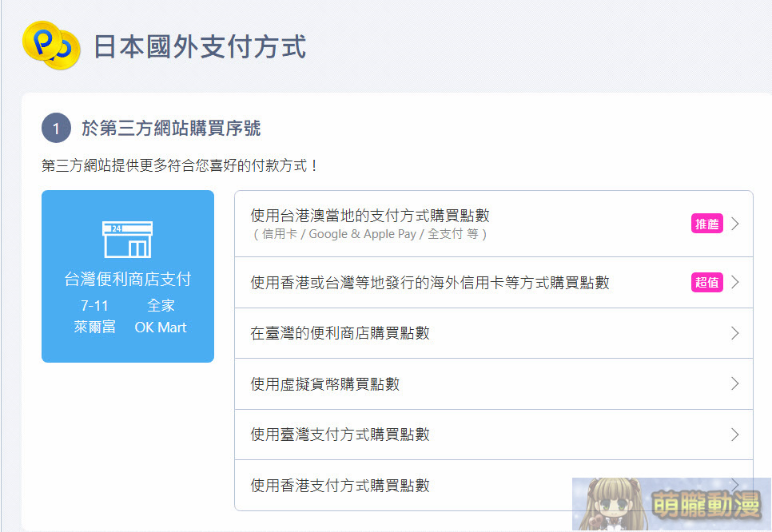The height and width of the screenshot is (532, 772).
Task: Click the 萌朧動漫 watermark character image
Action: tap(606, 504)
